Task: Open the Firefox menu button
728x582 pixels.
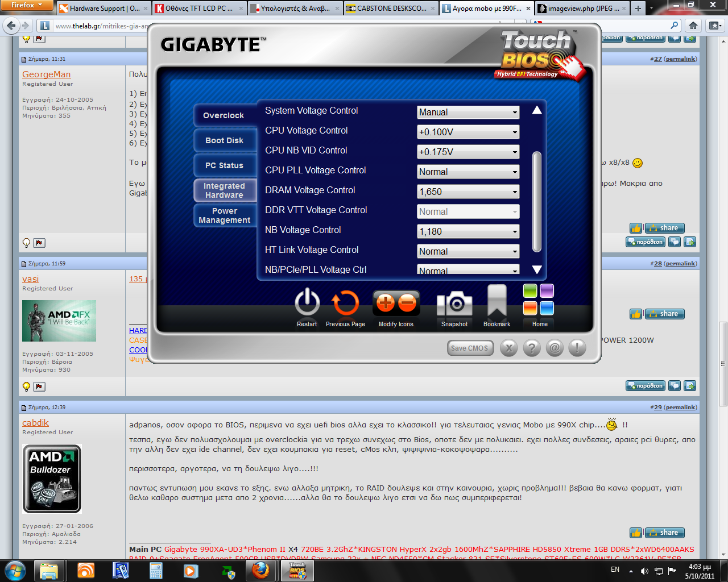Action: point(27,5)
